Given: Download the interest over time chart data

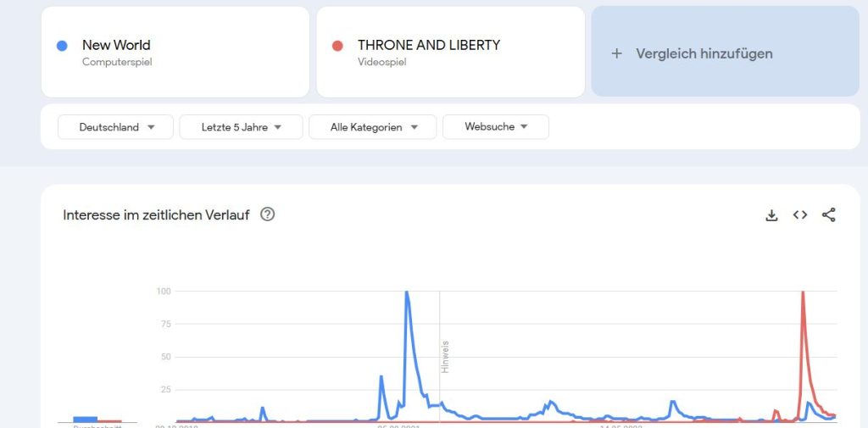Looking at the screenshot, I should pyautogui.click(x=771, y=215).
